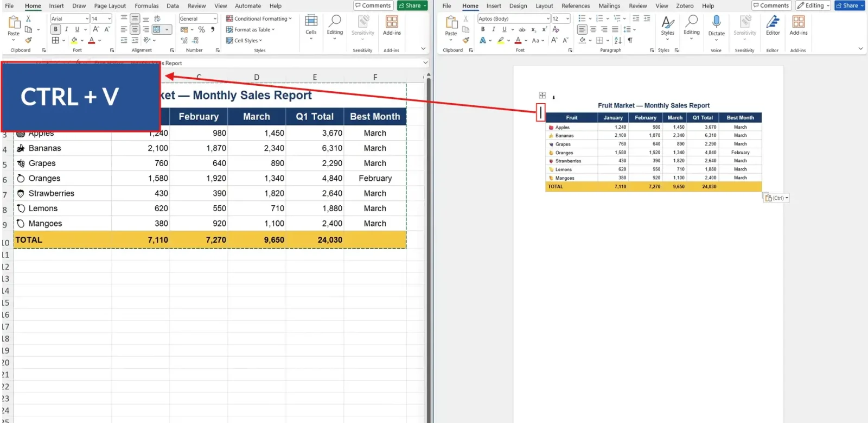Open Paste Options (Ctrl) dropdown in Word
This screenshot has width=868, height=423.
click(776, 198)
